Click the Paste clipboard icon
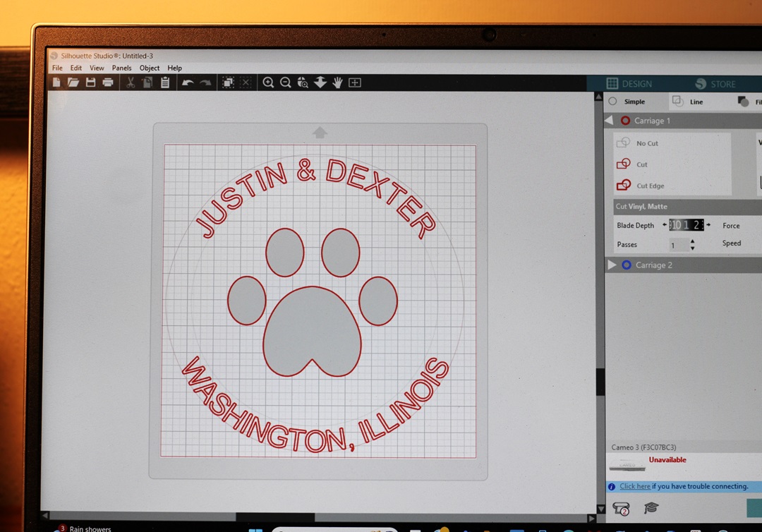The width and height of the screenshot is (762, 532). click(x=164, y=83)
